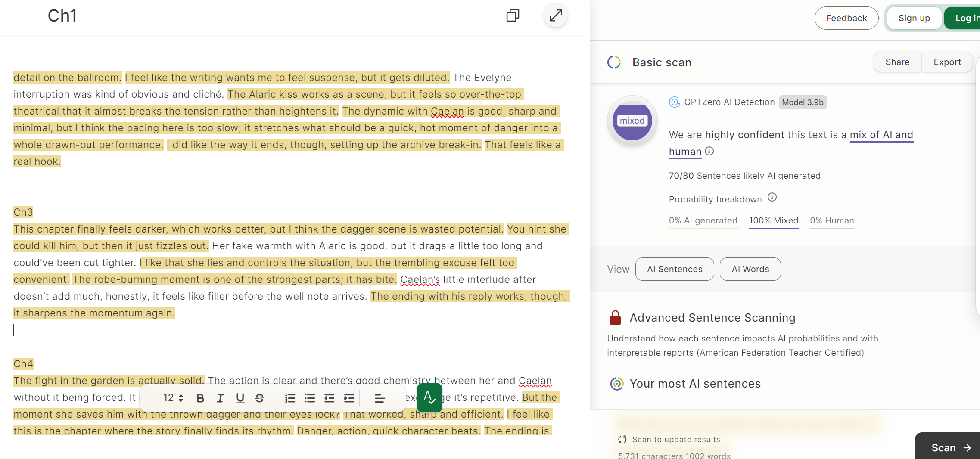Expand the document to fullscreen
The width and height of the screenshot is (980, 459).
(556, 16)
